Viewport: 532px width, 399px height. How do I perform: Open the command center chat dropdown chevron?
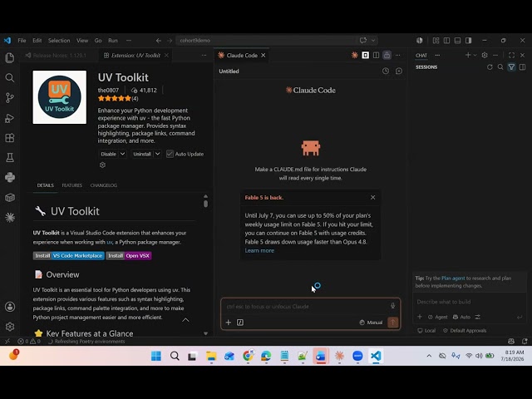pyautogui.click(x=373, y=41)
